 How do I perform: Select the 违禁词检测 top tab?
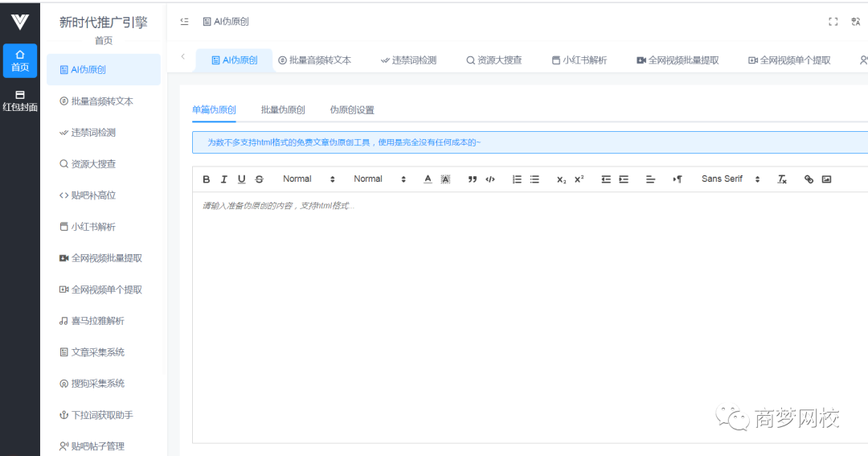(408, 60)
